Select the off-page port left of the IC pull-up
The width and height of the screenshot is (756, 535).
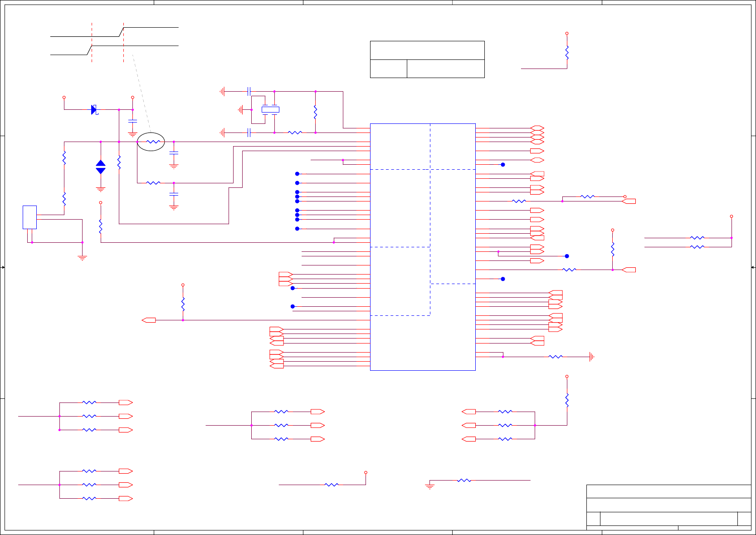(x=149, y=320)
